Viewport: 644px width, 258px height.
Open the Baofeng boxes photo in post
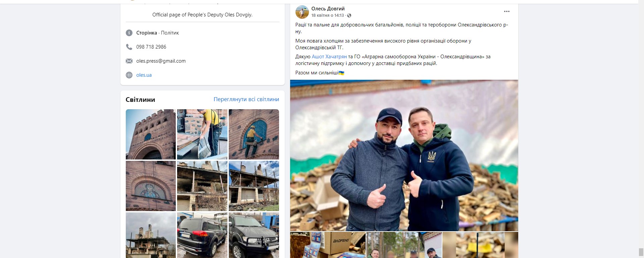[328, 245]
